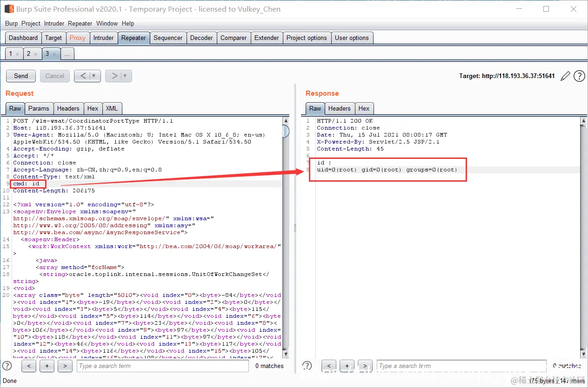588x388 pixels.
Task: Click response search previous match button
Action: pyautogui.click(x=329, y=366)
